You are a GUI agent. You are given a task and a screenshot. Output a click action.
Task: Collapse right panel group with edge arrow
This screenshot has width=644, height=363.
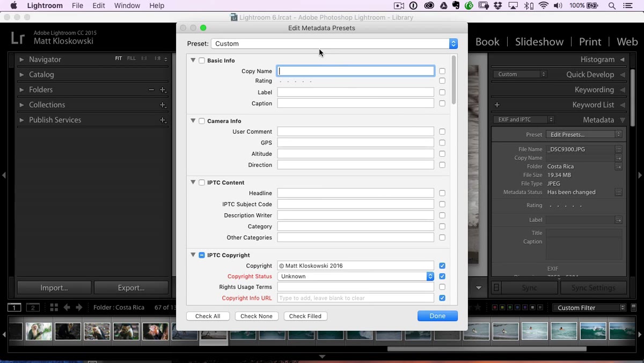point(640,175)
